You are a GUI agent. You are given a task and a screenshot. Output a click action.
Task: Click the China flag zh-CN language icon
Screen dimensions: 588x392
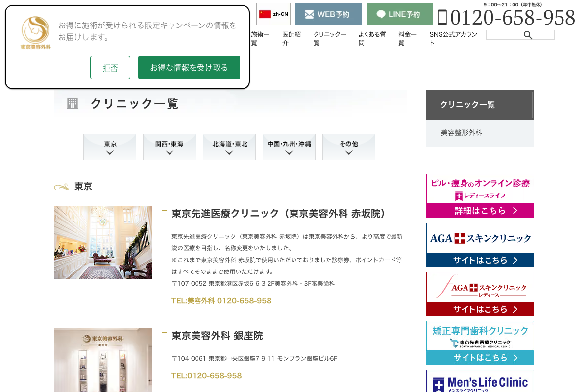point(265,13)
